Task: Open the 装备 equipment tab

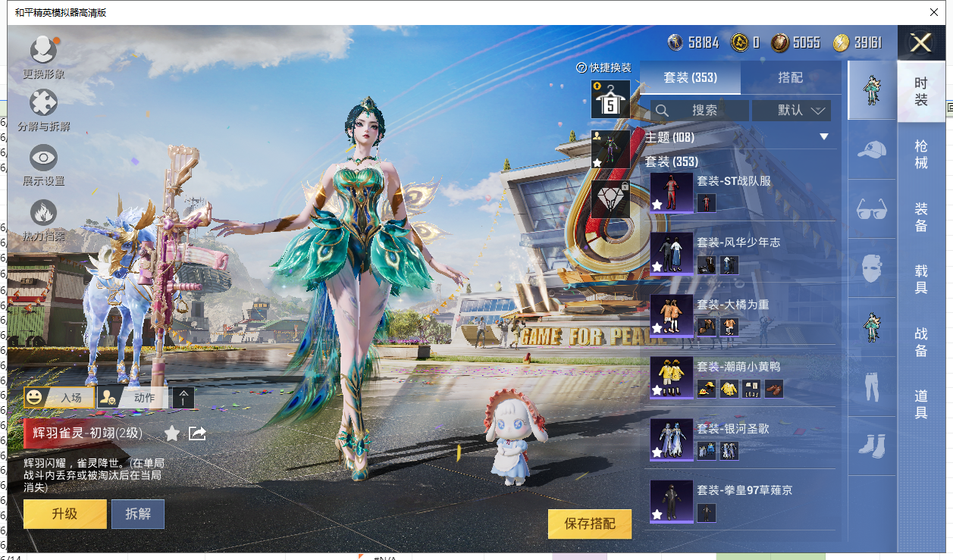Action: pos(921,216)
